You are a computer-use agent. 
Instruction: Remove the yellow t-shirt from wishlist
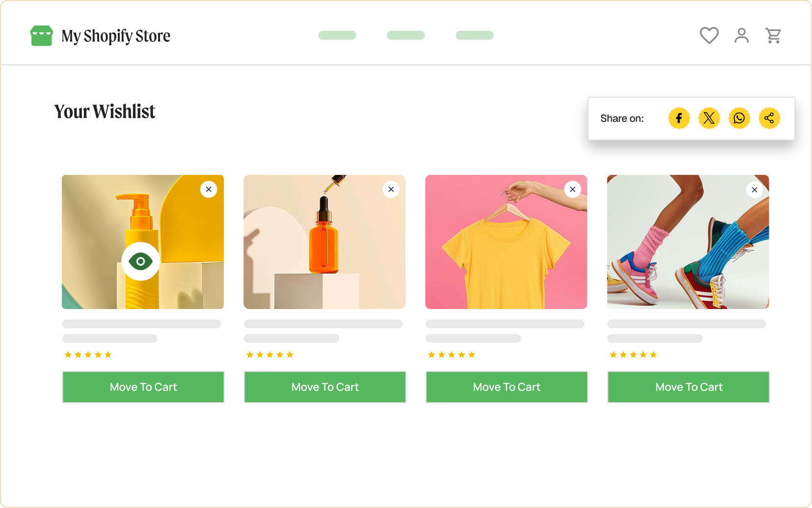click(572, 189)
